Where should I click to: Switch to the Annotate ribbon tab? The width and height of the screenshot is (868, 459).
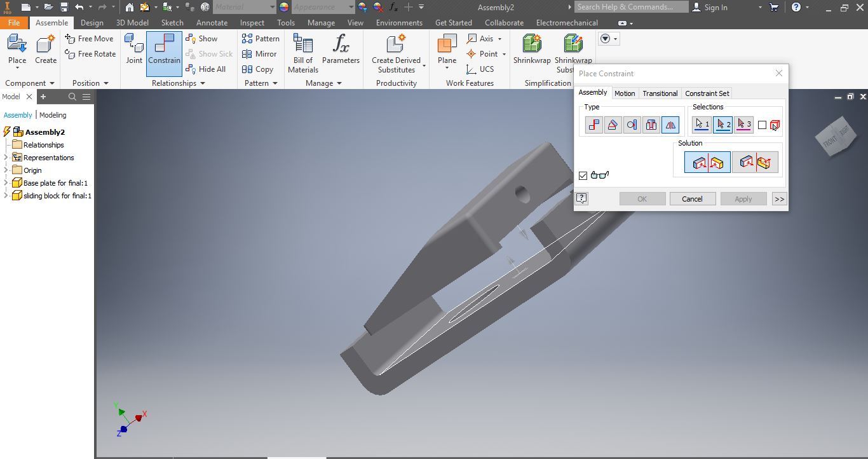212,23
